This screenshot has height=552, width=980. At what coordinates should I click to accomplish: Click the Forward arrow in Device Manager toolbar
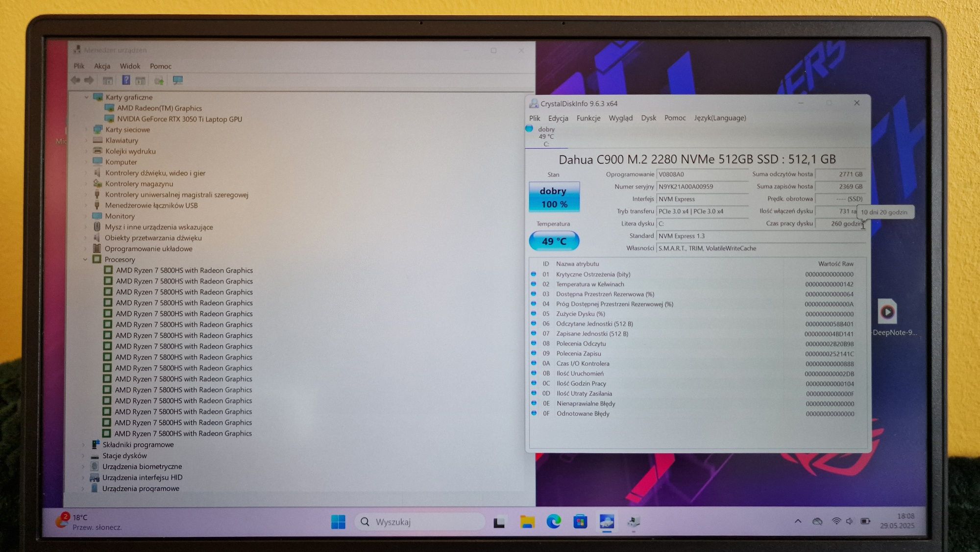[89, 80]
